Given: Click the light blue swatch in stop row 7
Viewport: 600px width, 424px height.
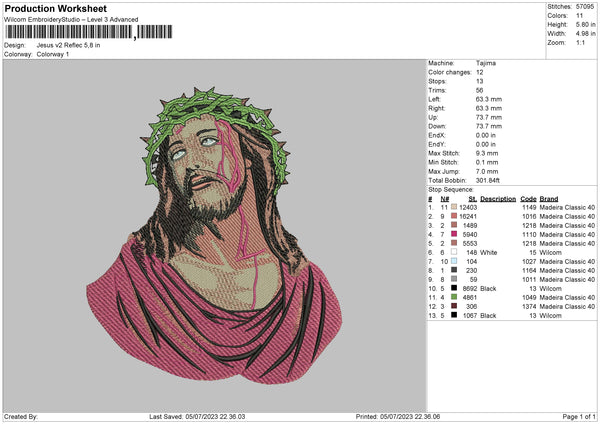Looking at the screenshot, I should pyautogui.click(x=454, y=261).
